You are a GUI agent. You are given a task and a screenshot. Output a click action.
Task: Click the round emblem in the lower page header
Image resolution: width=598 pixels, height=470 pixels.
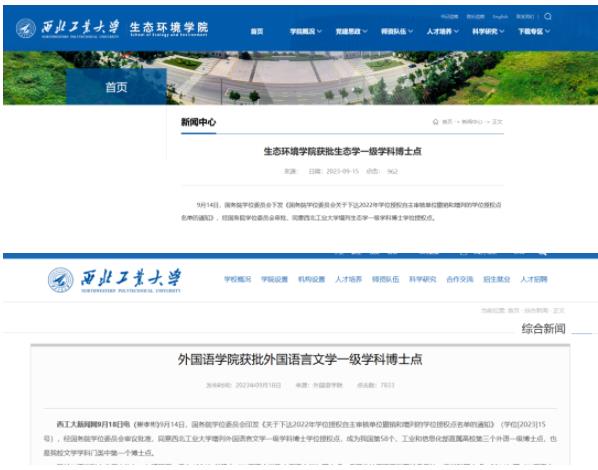tap(61, 280)
